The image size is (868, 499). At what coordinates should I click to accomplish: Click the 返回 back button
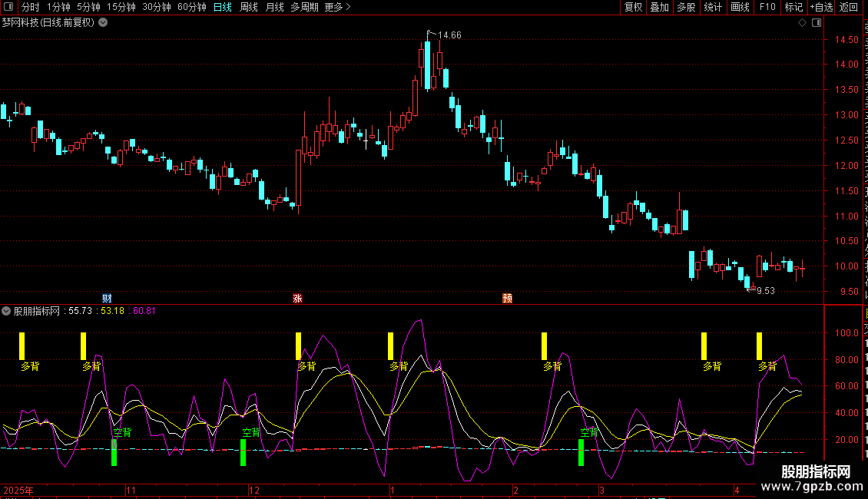pyautogui.click(x=849, y=7)
